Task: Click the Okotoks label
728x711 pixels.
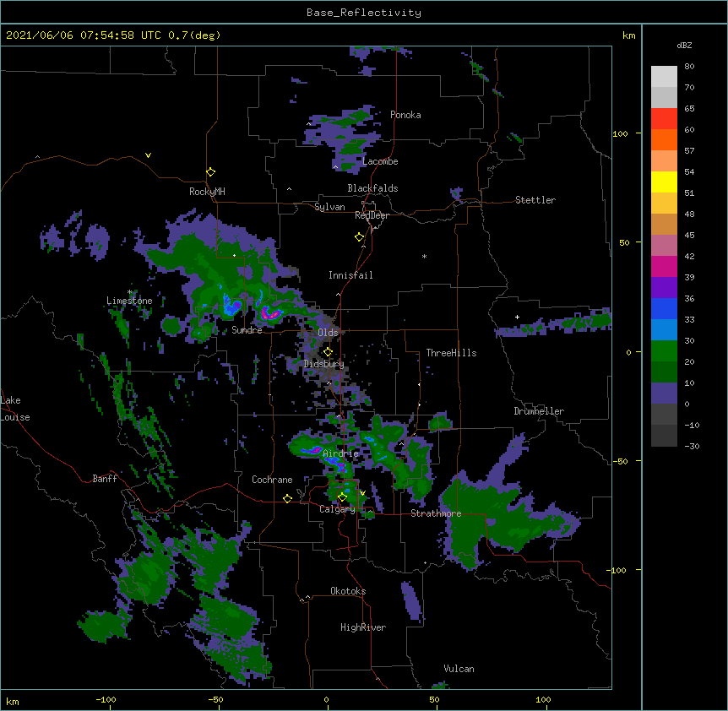Action: [348, 591]
